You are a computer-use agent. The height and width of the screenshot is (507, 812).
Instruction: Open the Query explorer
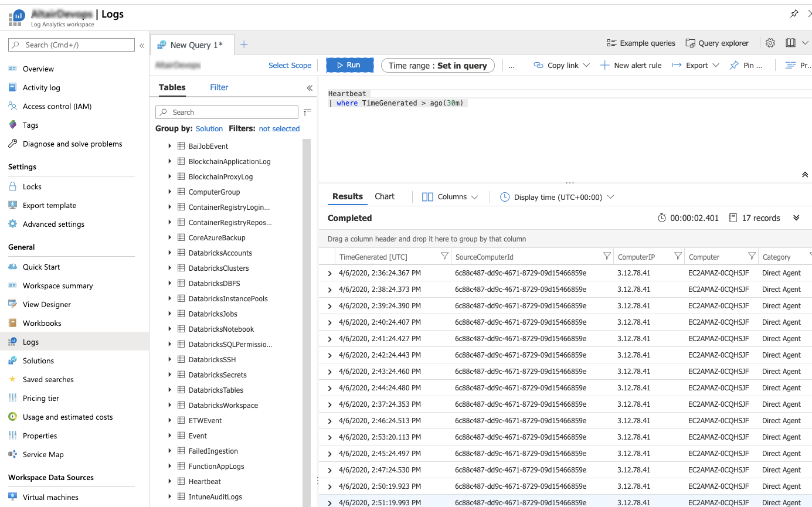[x=717, y=43]
